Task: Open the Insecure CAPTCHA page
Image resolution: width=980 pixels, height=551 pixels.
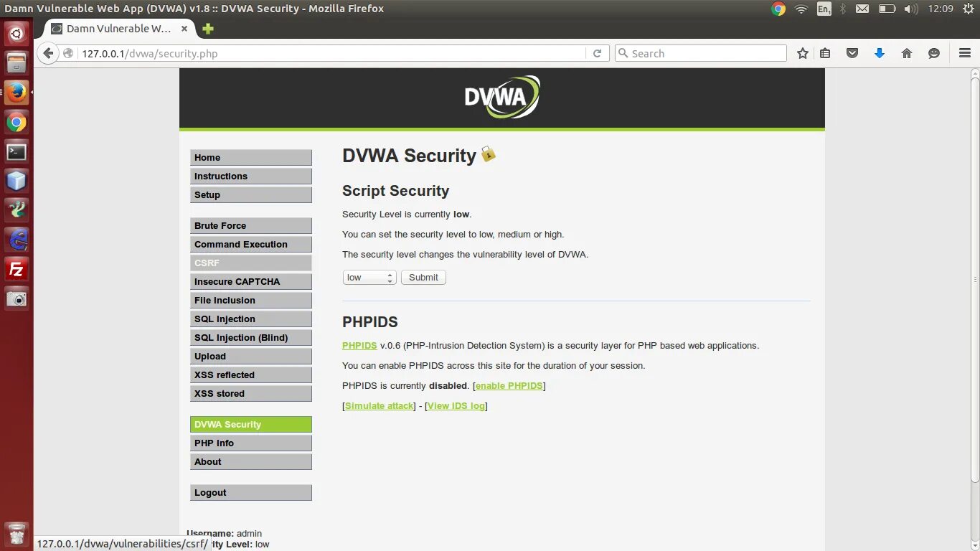Action: (251, 282)
